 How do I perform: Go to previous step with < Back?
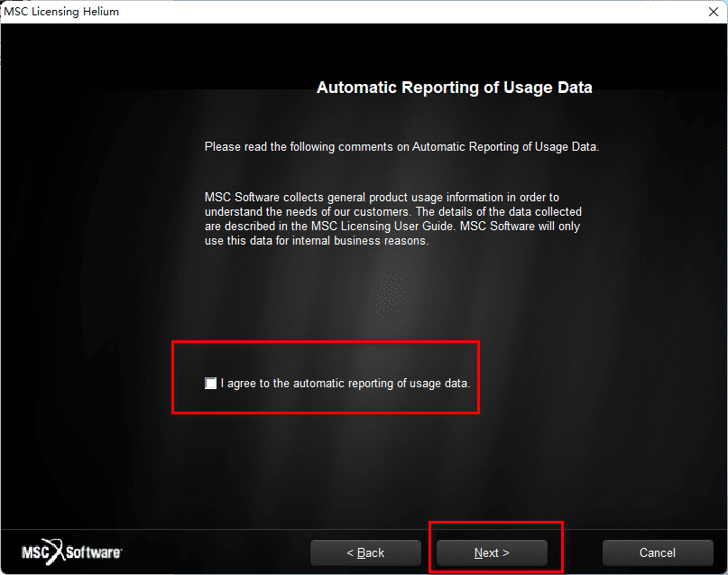365,552
